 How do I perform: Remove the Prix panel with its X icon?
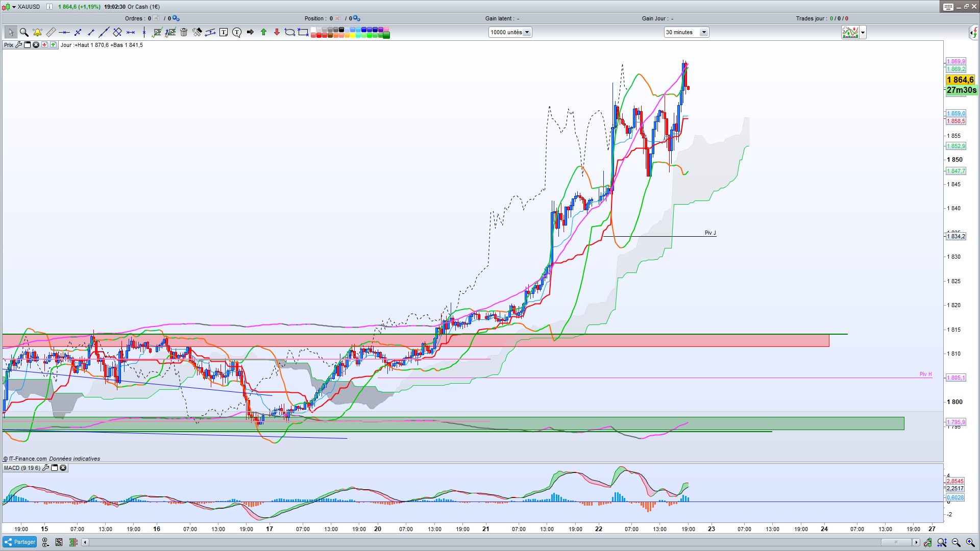pos(36,45)
